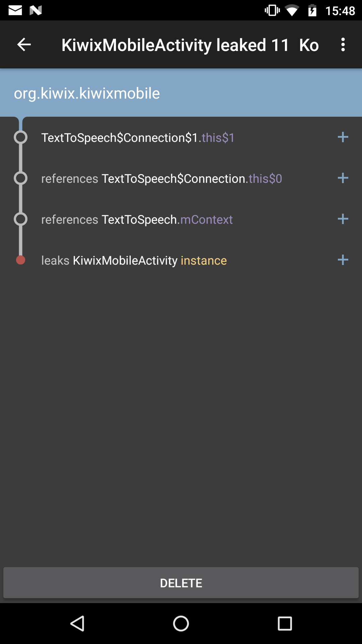Tap the KiwixMobileActivity leaked title text
The image size is (362, 644).
pyautogui.click(x=190, y=44)
